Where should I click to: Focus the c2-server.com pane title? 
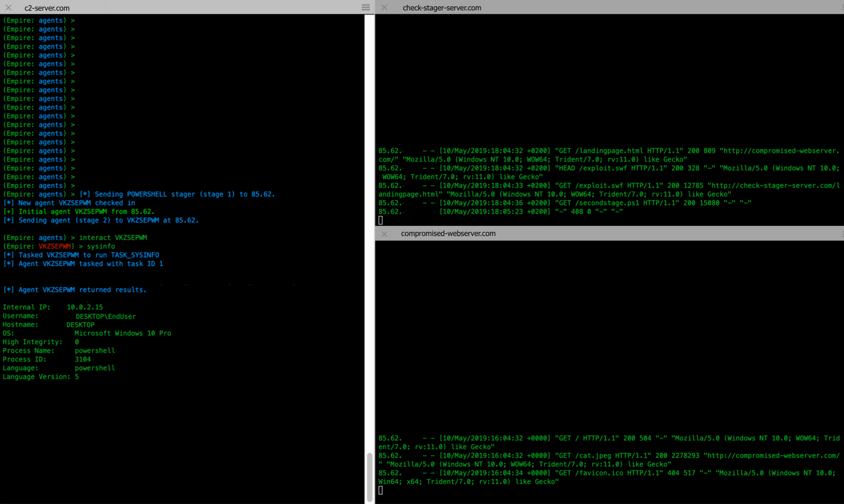click(47, 8)
